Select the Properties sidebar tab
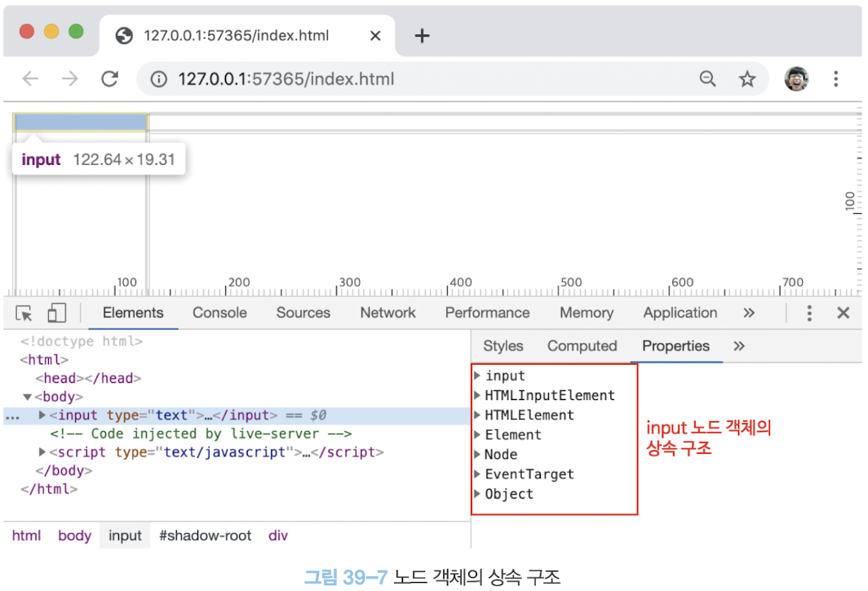The image size is (868, 591). coord(676,346)
